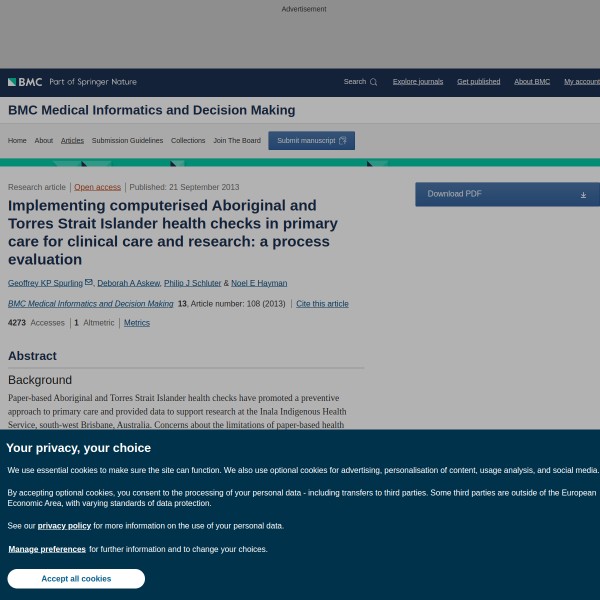Click the Download PDF button
The image size is (600, 600).
tap(500, 194)
